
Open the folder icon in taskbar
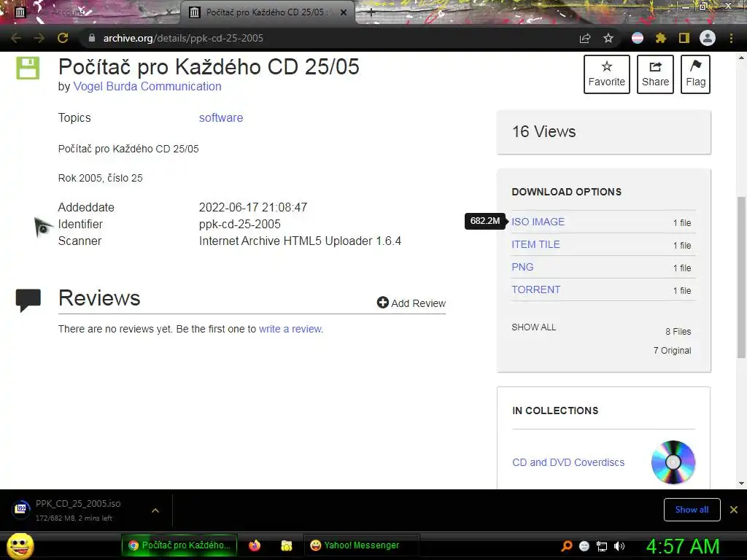(286, 545)
